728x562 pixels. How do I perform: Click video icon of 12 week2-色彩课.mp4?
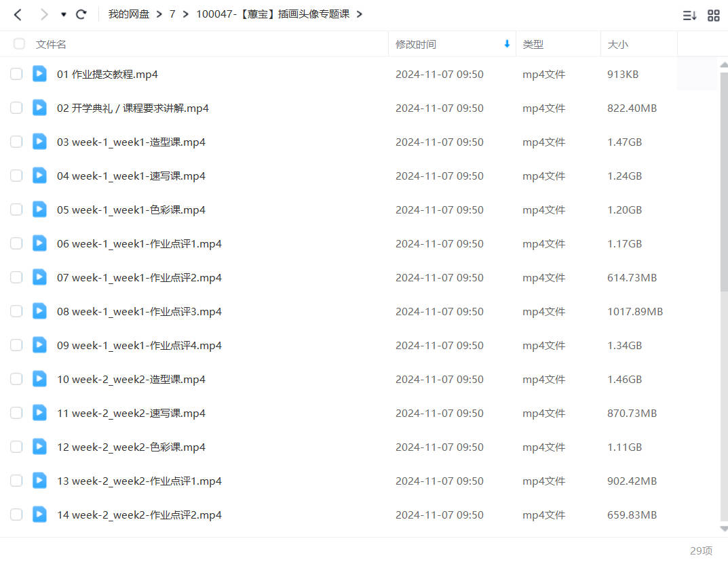click(39, 447)
